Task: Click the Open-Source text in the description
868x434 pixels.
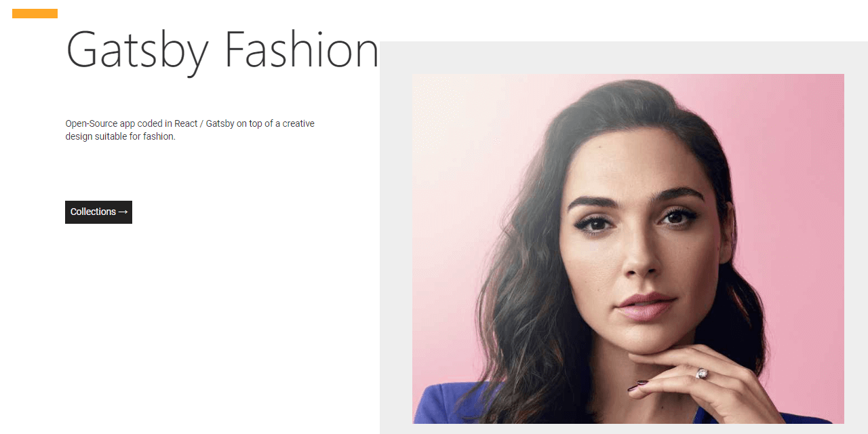Action: tap(92, 123)
